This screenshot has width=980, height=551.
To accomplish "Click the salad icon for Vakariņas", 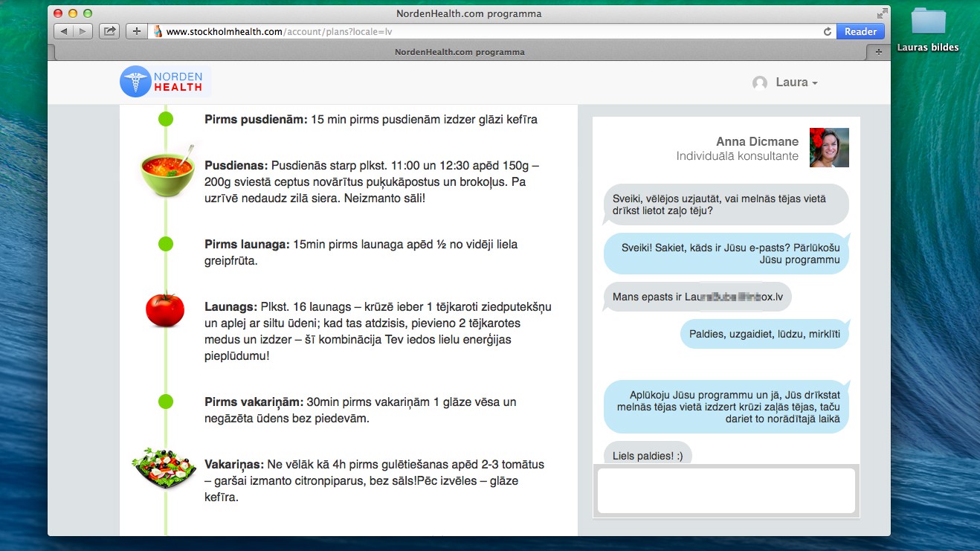I will click(164, 469).
